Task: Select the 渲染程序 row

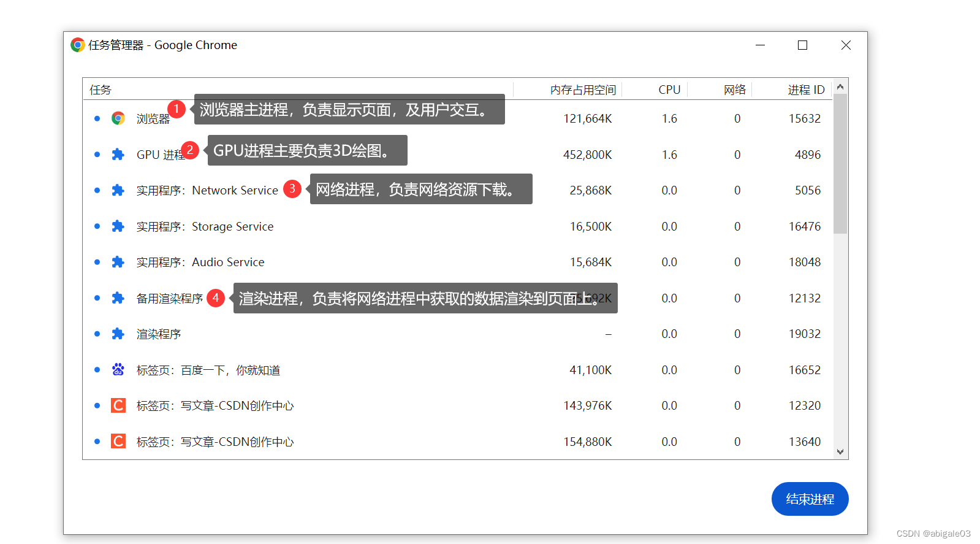Action: click(x=458, y=334)
